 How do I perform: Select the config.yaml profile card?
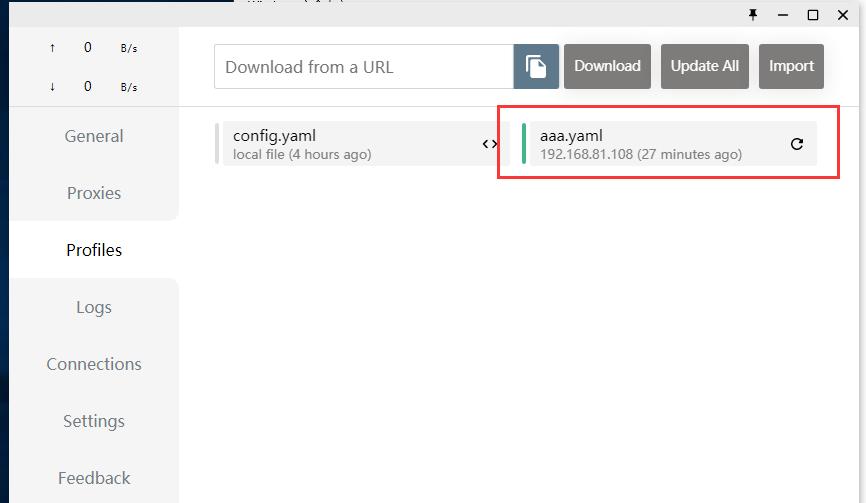(x=362, y=144)
